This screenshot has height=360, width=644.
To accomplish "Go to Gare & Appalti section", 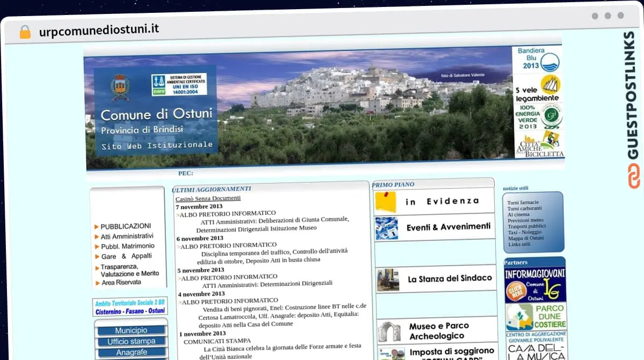I will coord(126,256).
